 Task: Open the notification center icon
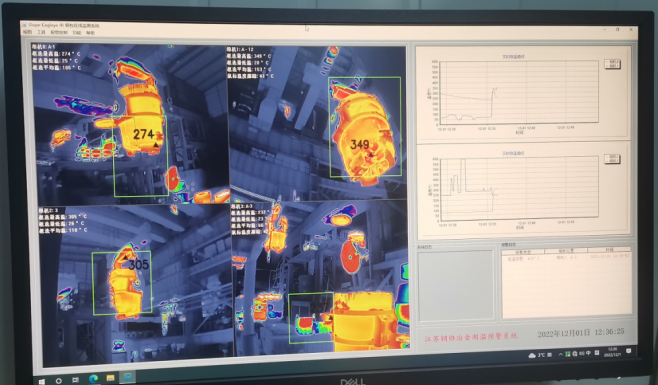point(629,351)
